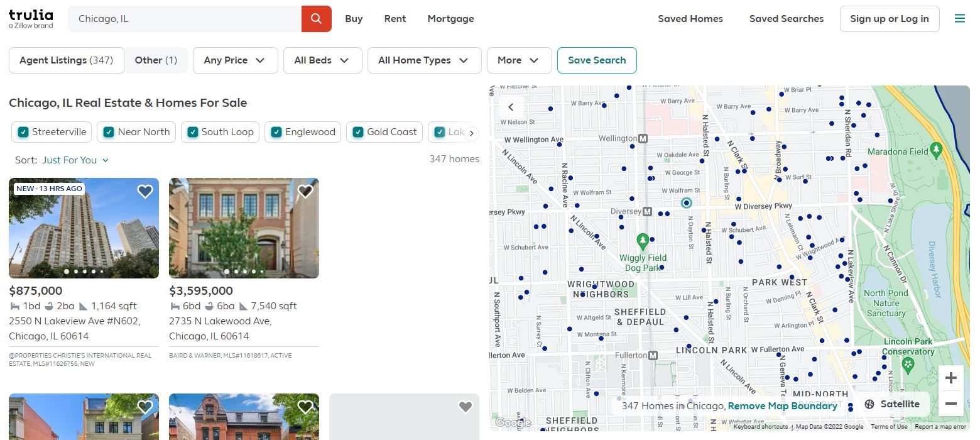Open the Mortgage menu
Image resolution: width=980 pixels, height=440 pixels.
tap(450, 19)
